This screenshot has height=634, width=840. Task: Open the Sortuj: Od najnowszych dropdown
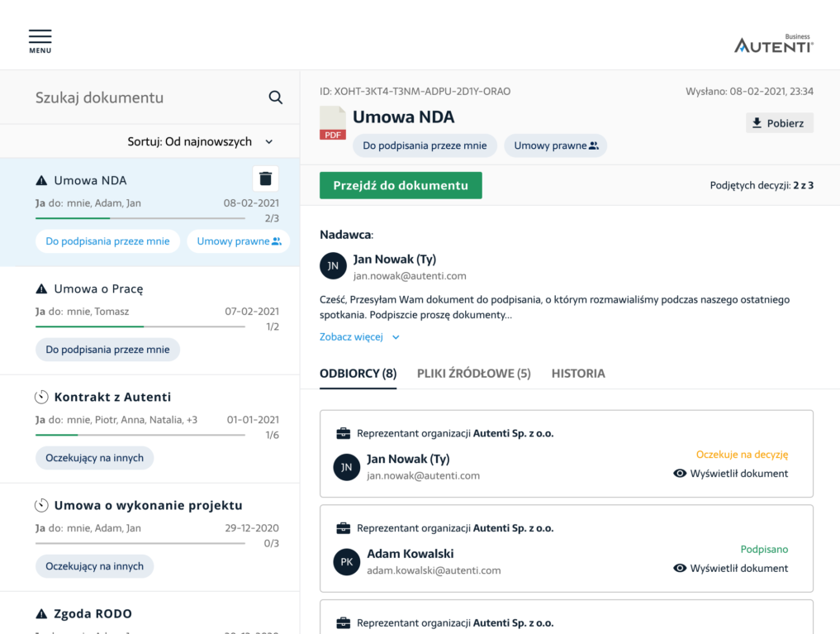click(x=200, y=141)
